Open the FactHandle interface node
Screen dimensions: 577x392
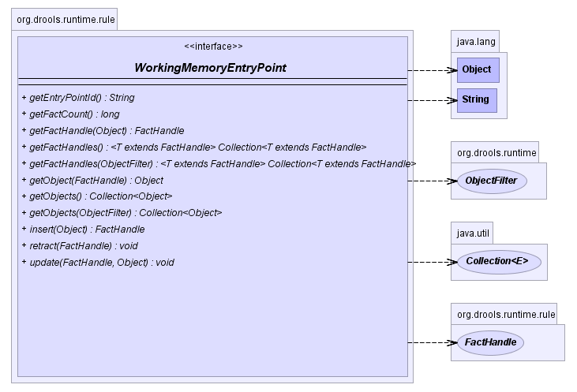pyautogui.click(x=491, y=342)
